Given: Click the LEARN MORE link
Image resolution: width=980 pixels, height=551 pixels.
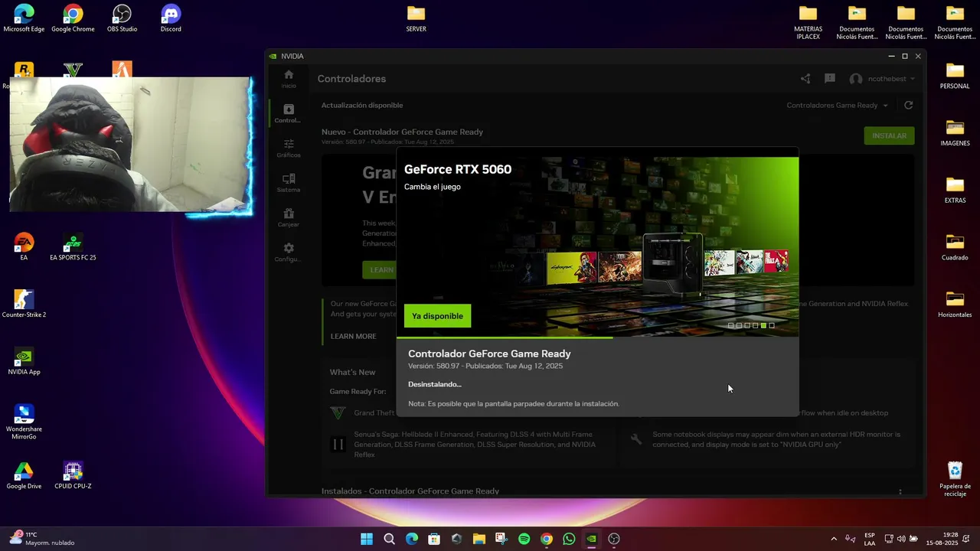Looking at the screenshot, I should coord(353,337).
